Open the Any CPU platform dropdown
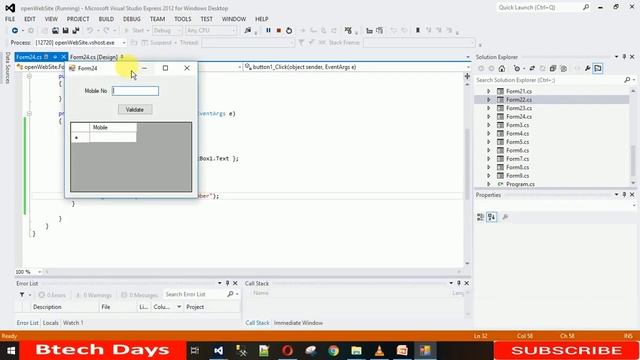This screenshot has width=640, height=360. (211, 30)
